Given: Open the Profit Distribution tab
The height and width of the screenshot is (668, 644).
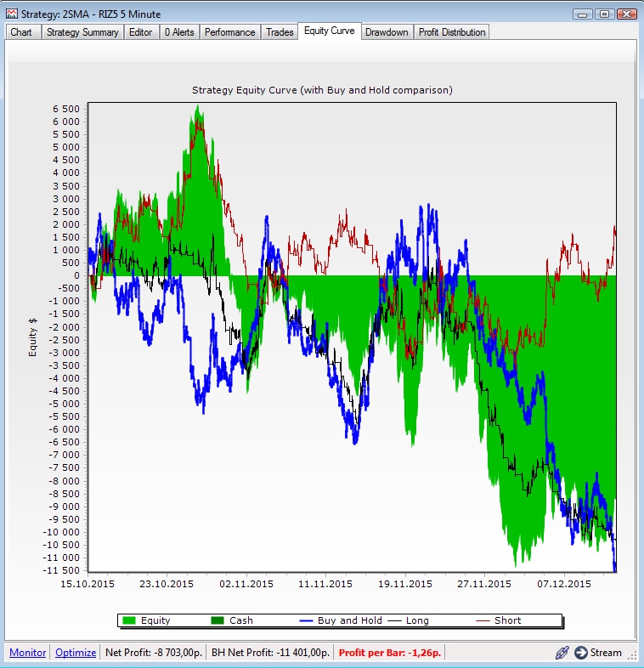Looking at the screenshot, I should 452,32.
